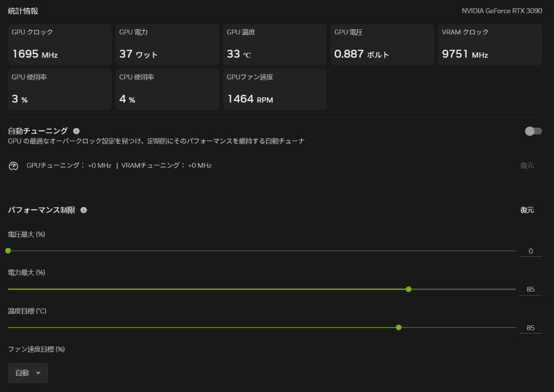Click the GPU 電圧 stat tile
The width and height of the screenshot is (554, 392).
pos(382,44)
